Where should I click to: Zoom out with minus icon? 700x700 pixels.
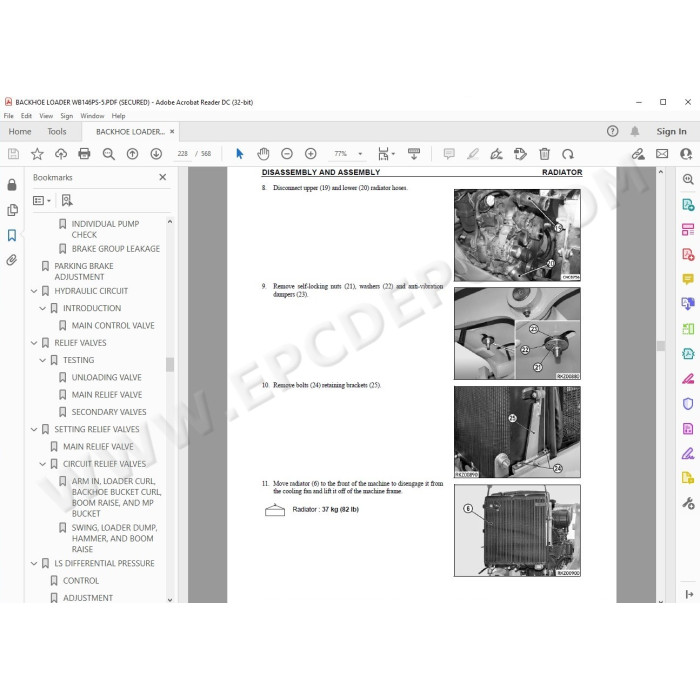(287, 154)
